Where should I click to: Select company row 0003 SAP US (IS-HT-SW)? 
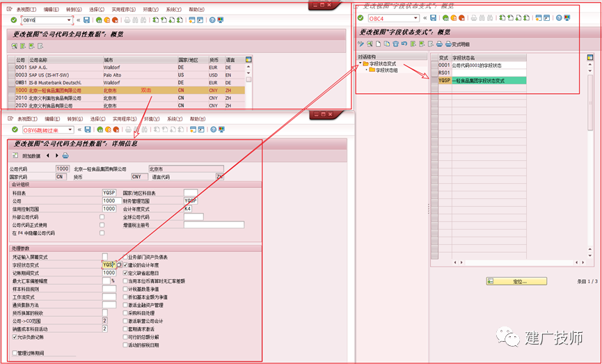[x=129, y=75]
